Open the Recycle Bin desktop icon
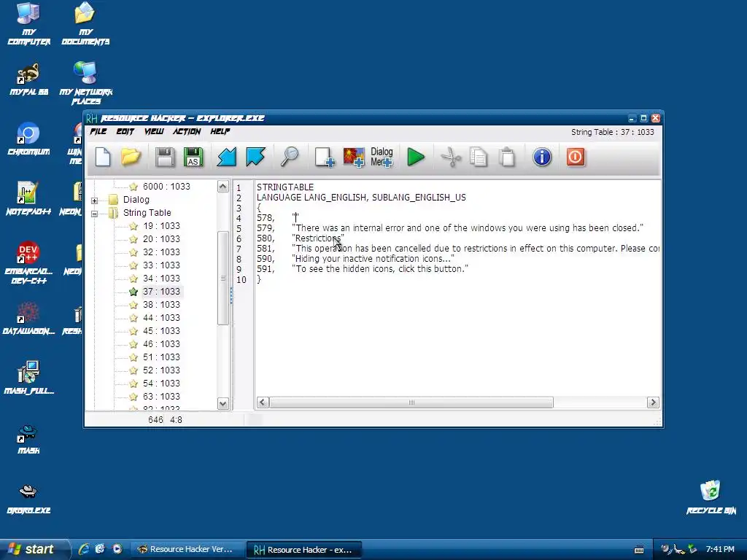 711,497
